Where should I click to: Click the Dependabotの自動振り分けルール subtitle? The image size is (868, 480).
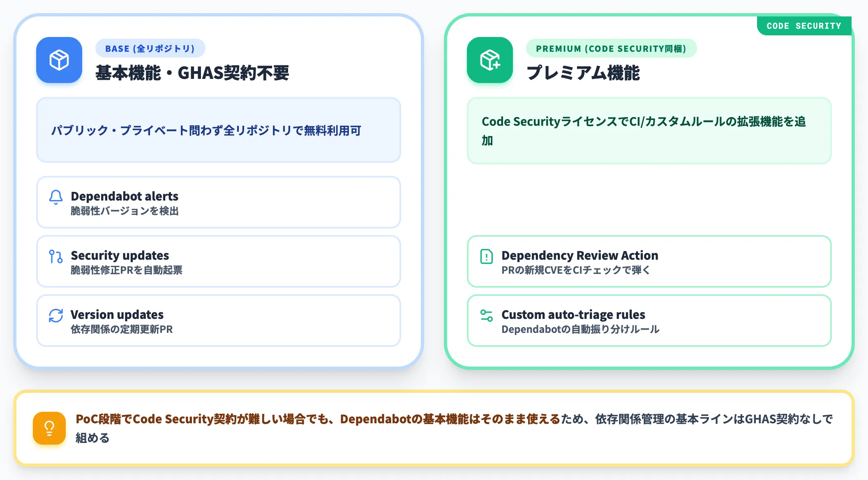(x=580, y=329)
